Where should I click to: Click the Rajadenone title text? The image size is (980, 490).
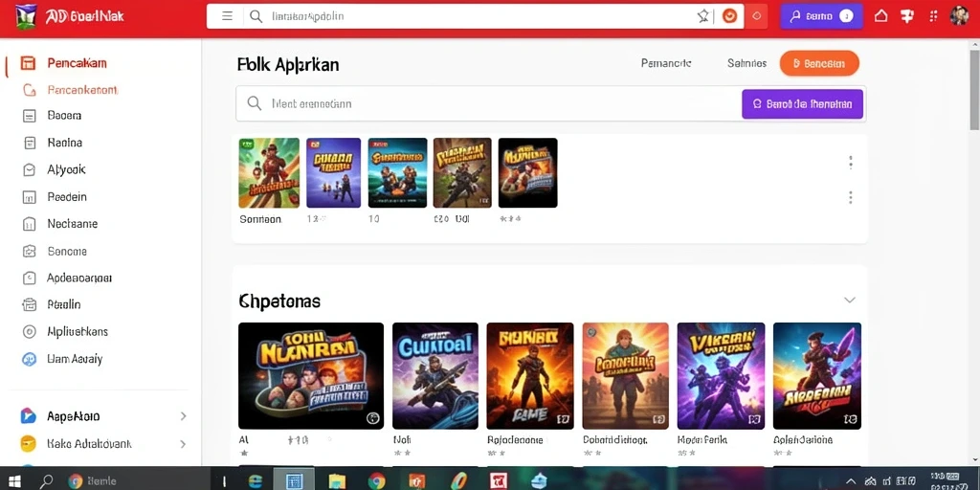point(515,440)
